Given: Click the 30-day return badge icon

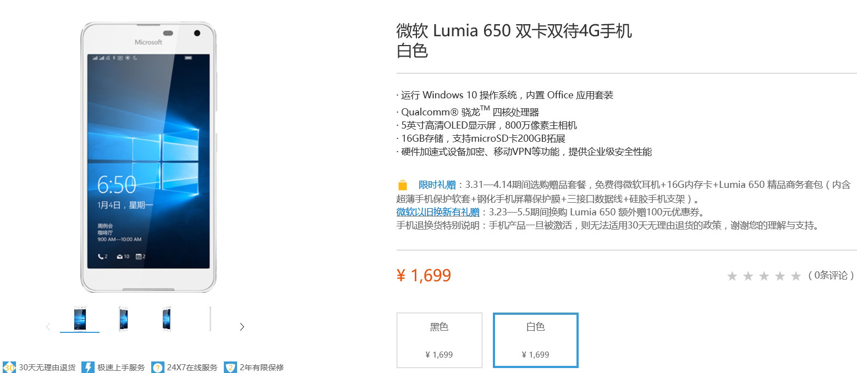Looking at the screenshot, I should coord(9,367).
